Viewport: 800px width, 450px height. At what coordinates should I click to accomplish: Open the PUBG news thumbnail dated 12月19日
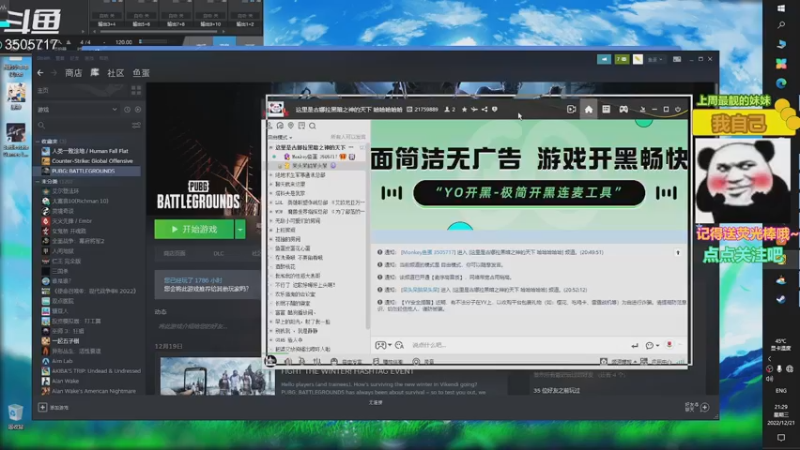point(217,376)
